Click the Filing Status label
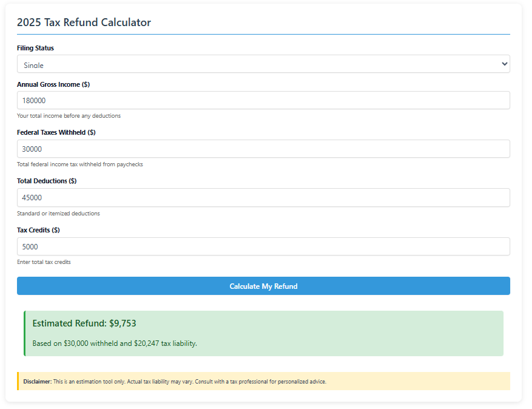Screen dimensions: 532x409 tap(35, 48)
